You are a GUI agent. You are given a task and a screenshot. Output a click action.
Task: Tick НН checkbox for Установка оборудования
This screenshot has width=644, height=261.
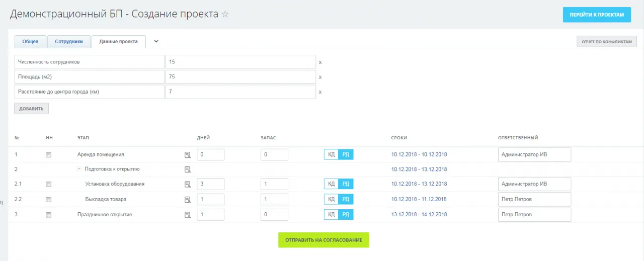coord(48,185)
